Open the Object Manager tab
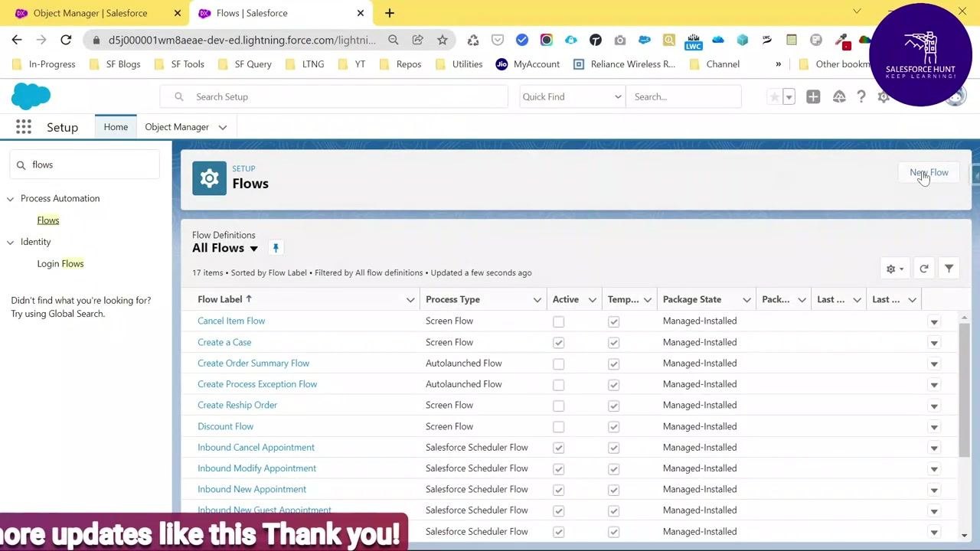 point(177,127)
